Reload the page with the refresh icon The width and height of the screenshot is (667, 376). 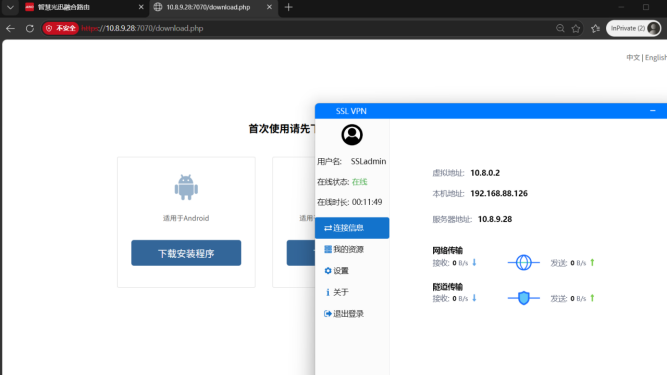[29, 28]
